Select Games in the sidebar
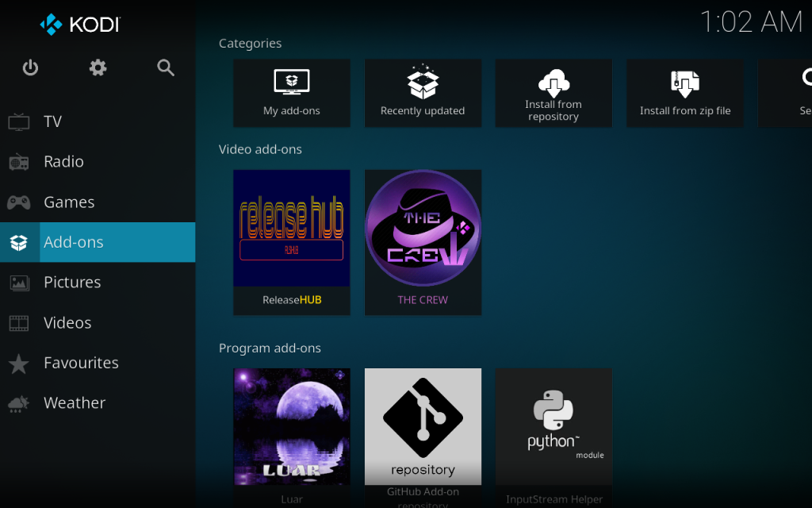Viewport: 812px width, 508px height. 69,202
